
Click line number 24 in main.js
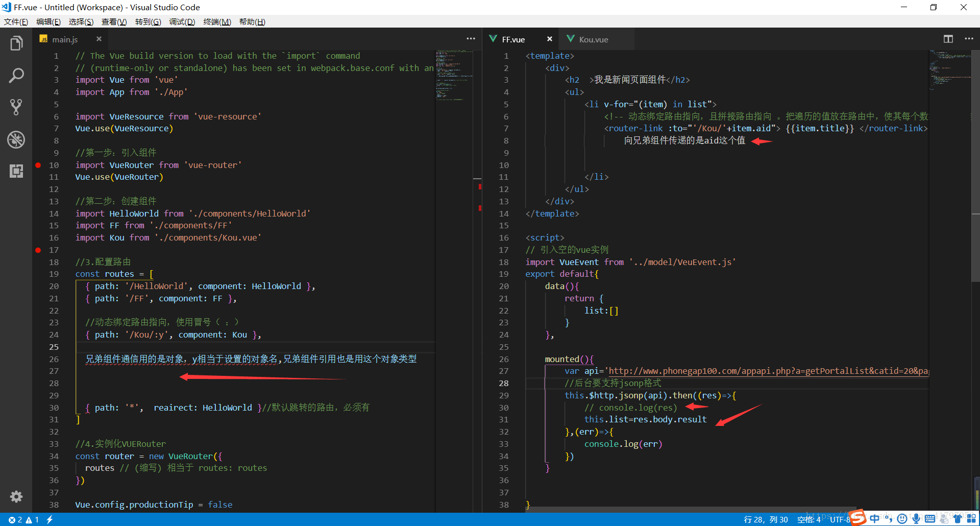point(54,334)
